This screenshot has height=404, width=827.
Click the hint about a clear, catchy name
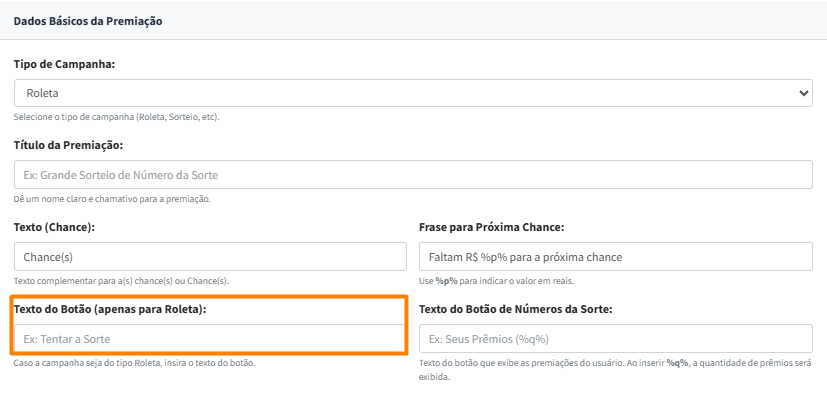click(x=112, y=199)
